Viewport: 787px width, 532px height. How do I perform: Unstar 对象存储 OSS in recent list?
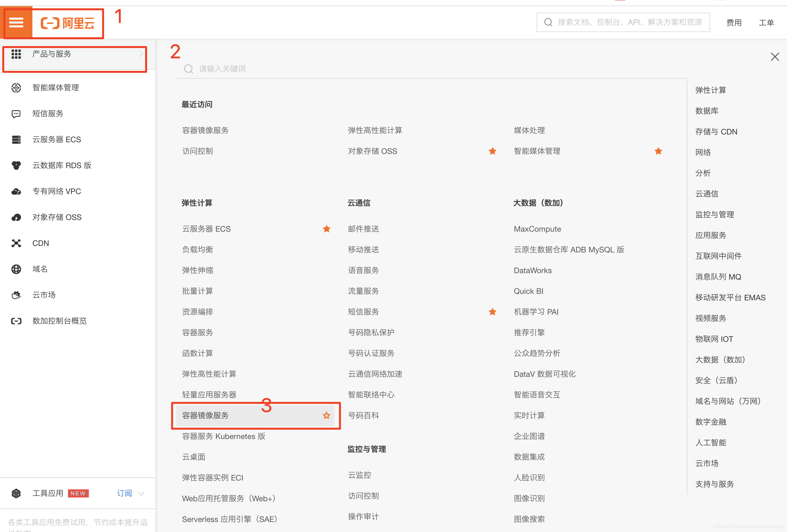pos(492,151)
